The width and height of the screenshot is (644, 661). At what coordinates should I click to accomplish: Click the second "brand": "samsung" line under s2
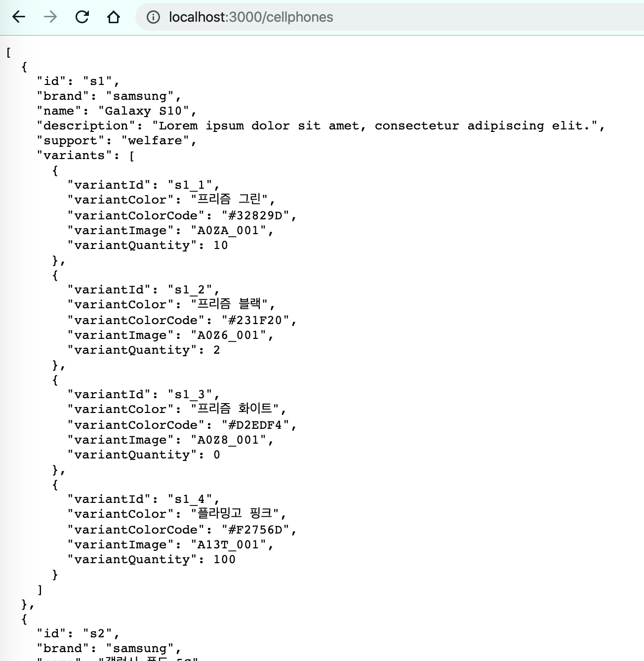(x=109, y=648)
